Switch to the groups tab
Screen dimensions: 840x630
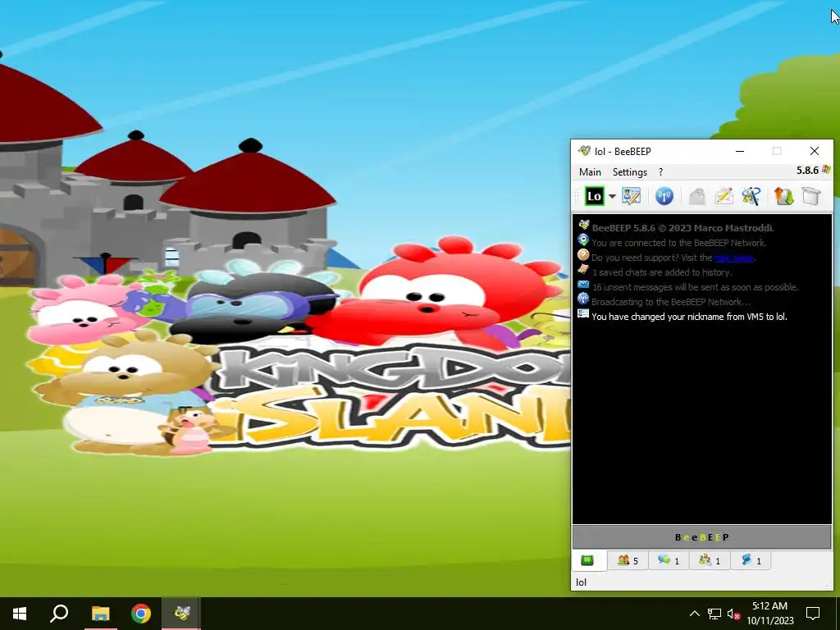click(x=710, y=560)
